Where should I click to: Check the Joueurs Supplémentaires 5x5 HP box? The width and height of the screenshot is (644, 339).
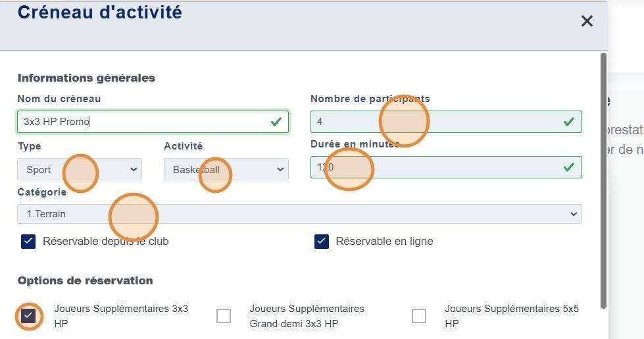click(419, 316)
